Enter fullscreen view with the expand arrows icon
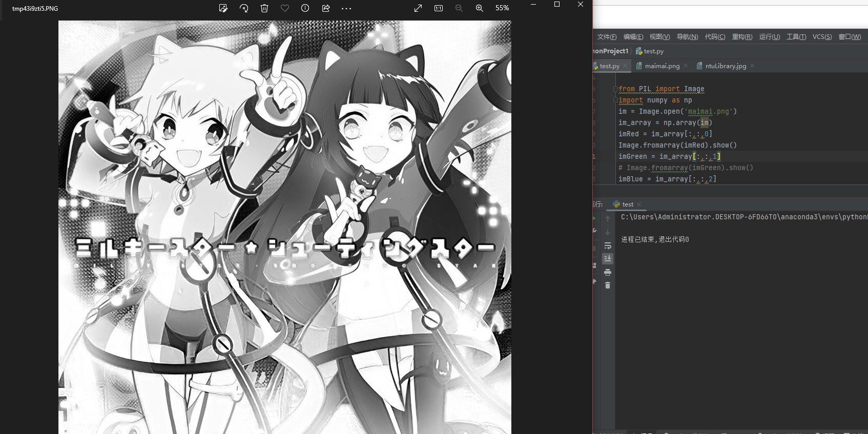The image size is (868, 434). (x=418, y=8)
